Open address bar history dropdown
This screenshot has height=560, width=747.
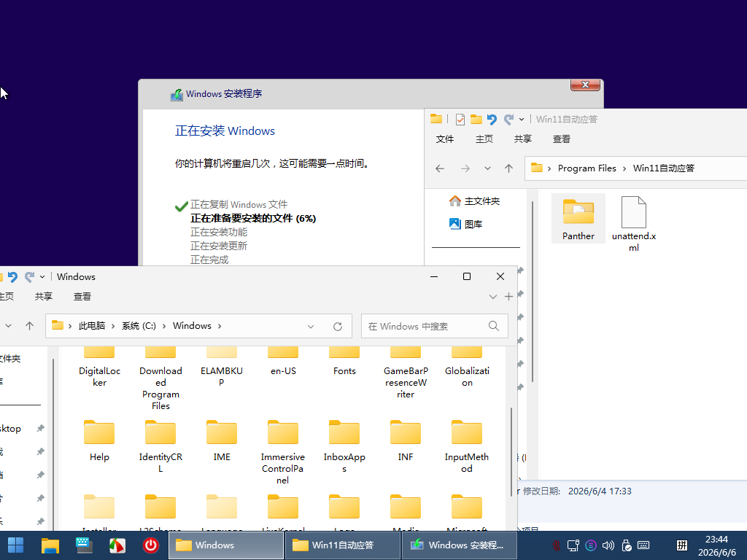(311, 327)
